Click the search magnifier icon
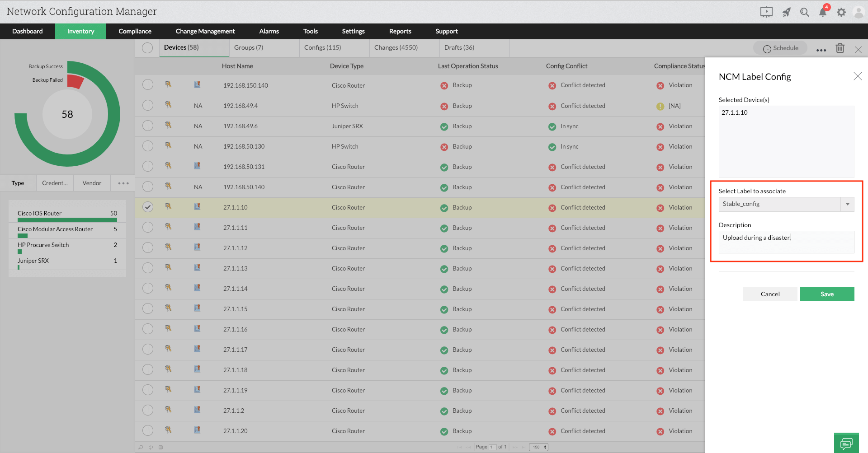 pyautogui.click(x=805, y=12)
